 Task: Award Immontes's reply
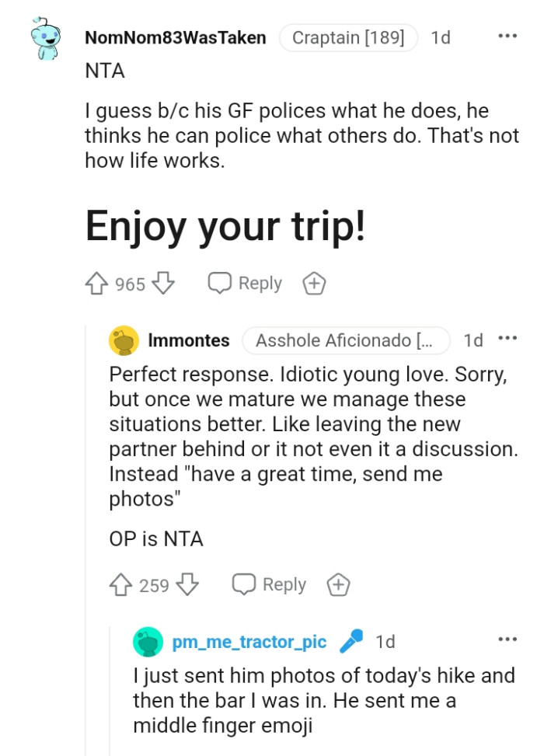click(x=338, y=584)
